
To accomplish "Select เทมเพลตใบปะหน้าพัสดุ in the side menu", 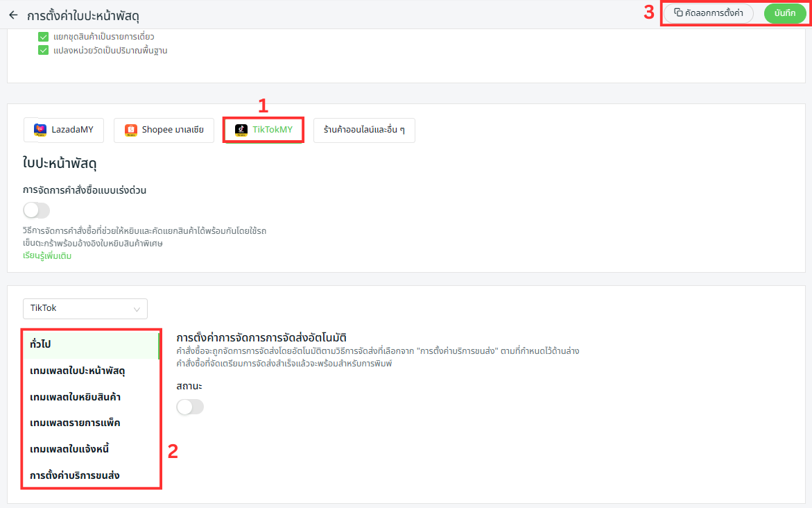I will tap(78, 371).
